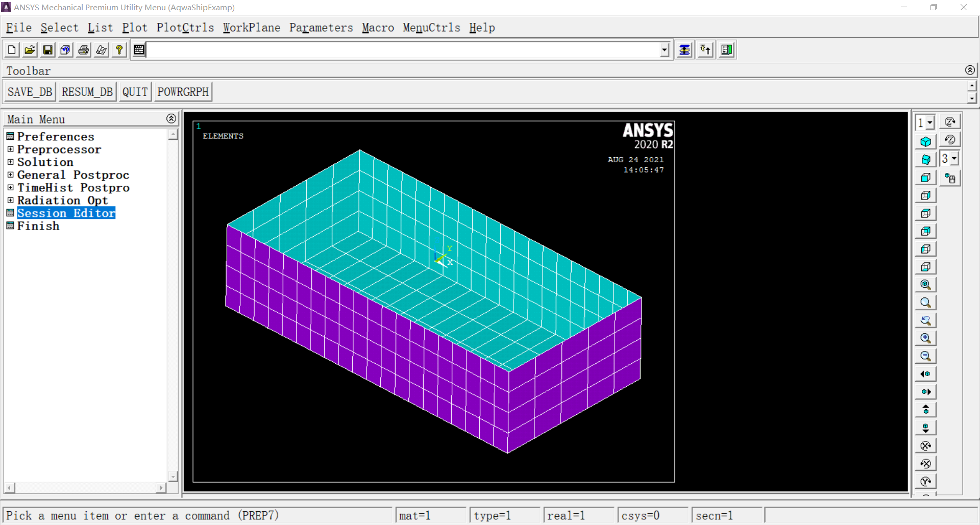Select Session Editor in Main Menu

tap(66, 213)
